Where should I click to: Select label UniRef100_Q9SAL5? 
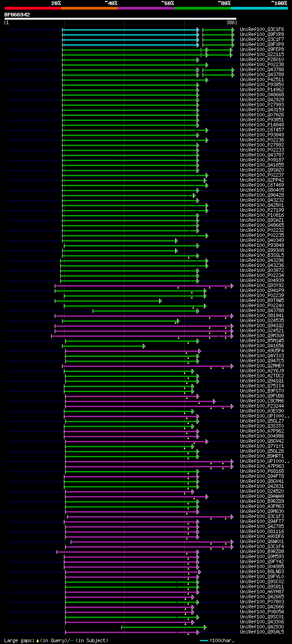pos(262,632)
